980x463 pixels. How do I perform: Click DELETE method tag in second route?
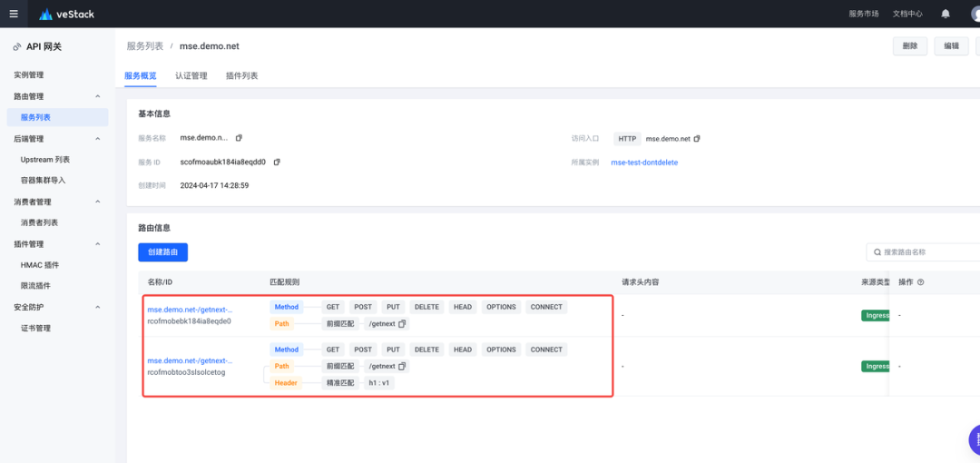click(426, 350)
